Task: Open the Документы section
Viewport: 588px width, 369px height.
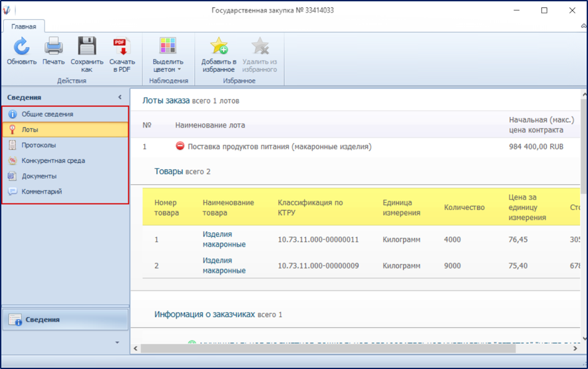Action: tap(65, 176)
